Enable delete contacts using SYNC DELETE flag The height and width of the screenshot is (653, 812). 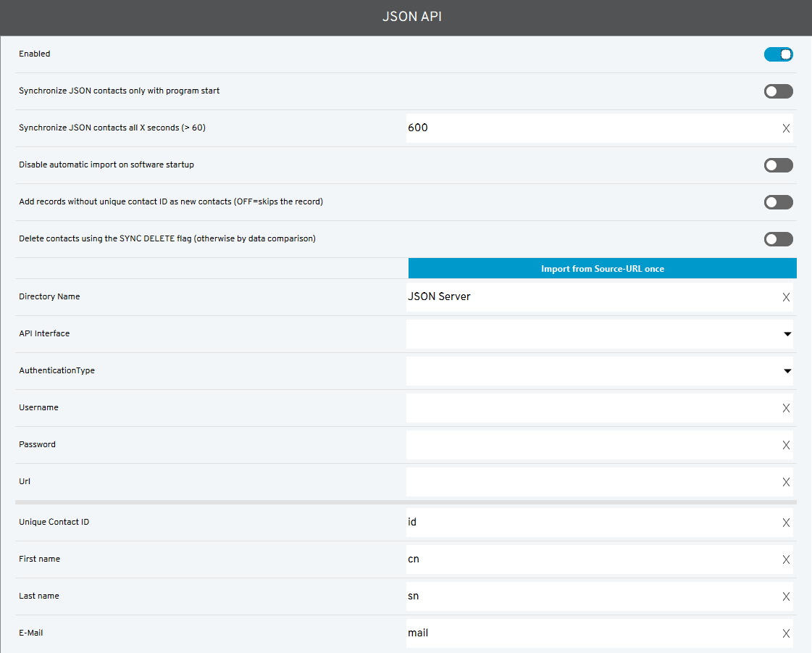pos(778,239)
